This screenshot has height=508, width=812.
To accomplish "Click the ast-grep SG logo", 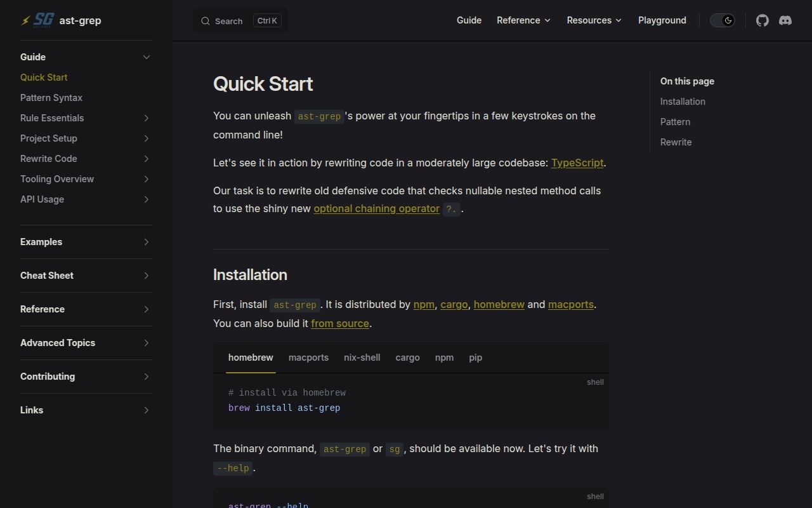I will [x=37, y=20].
